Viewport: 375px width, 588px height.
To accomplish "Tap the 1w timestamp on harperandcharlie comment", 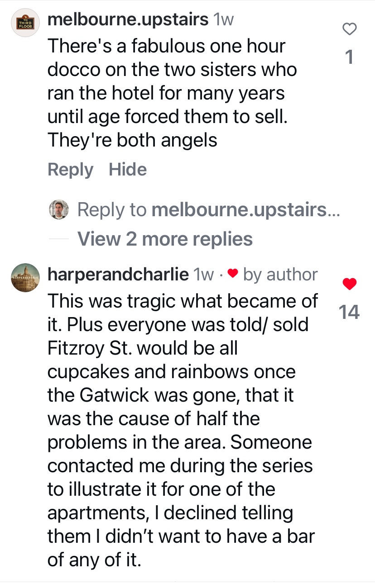I will click(203, 274).
